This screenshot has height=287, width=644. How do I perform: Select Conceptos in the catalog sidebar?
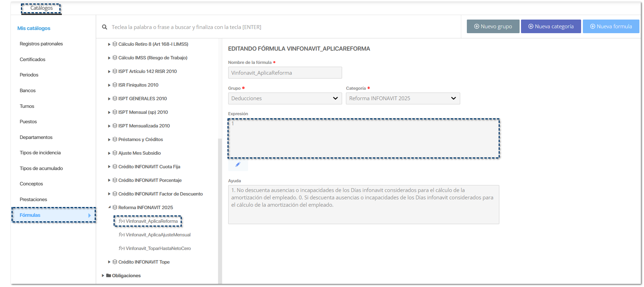(x=31, y=184)
